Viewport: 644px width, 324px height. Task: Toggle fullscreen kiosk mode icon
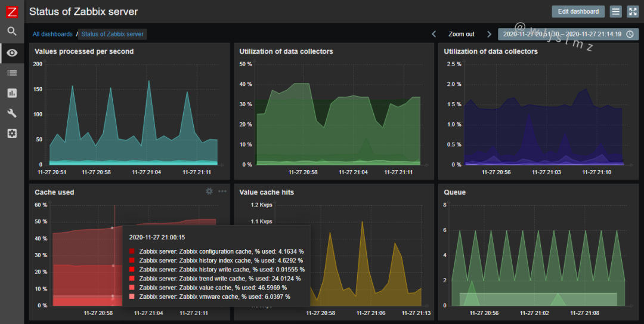(x=633, y=11)
